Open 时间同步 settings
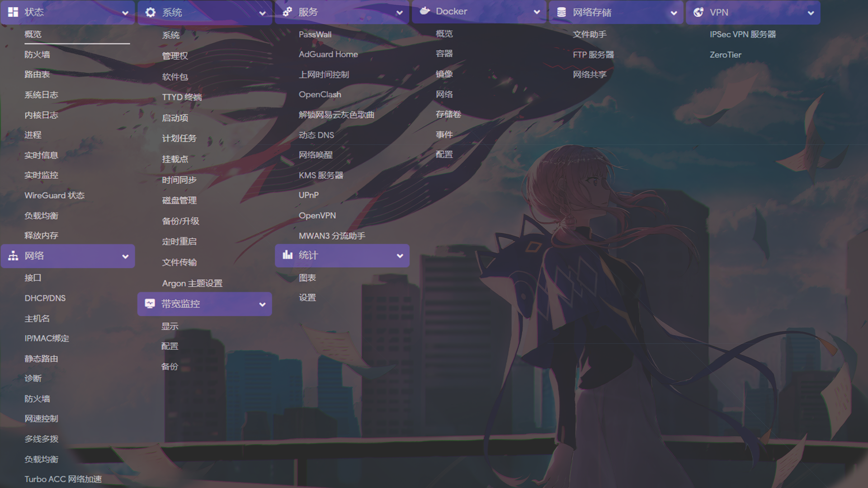Viewport: 868px width, 488px height. tap(179, 180)
